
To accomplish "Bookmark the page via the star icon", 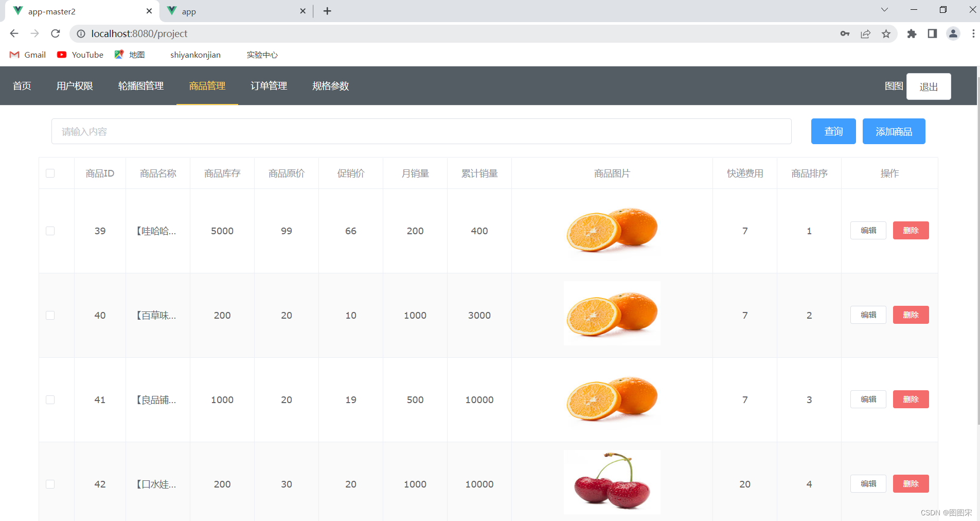I will tap(886, 33).
